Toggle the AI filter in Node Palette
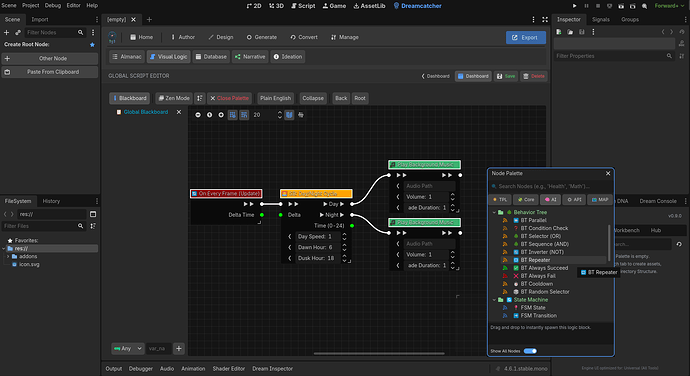This screenshot has height=376, width=690. (x=551, y=199)
